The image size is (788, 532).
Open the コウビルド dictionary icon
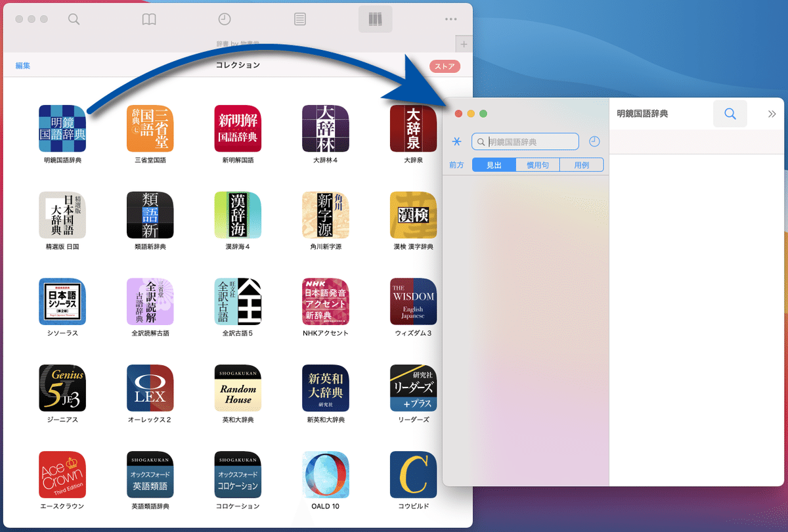coord(413,474)
